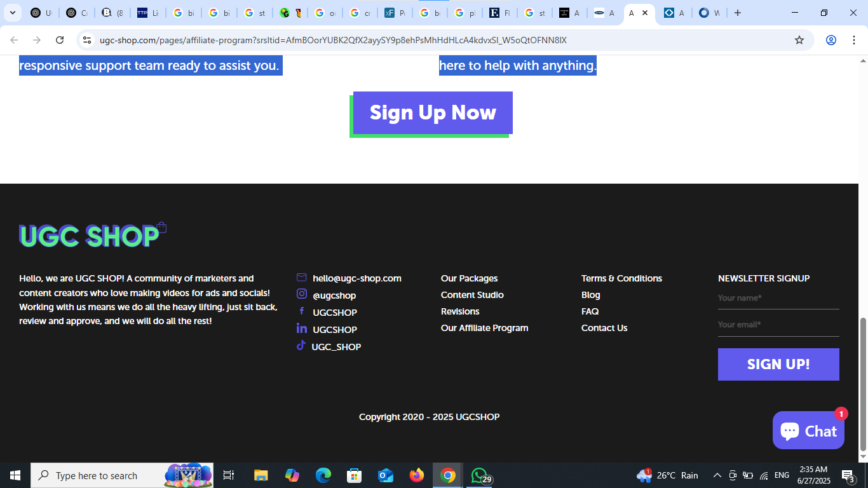Open the UGC_SHOP TikTok link
This screenshot has width=868, height=488.
click(x=336, y=347)
